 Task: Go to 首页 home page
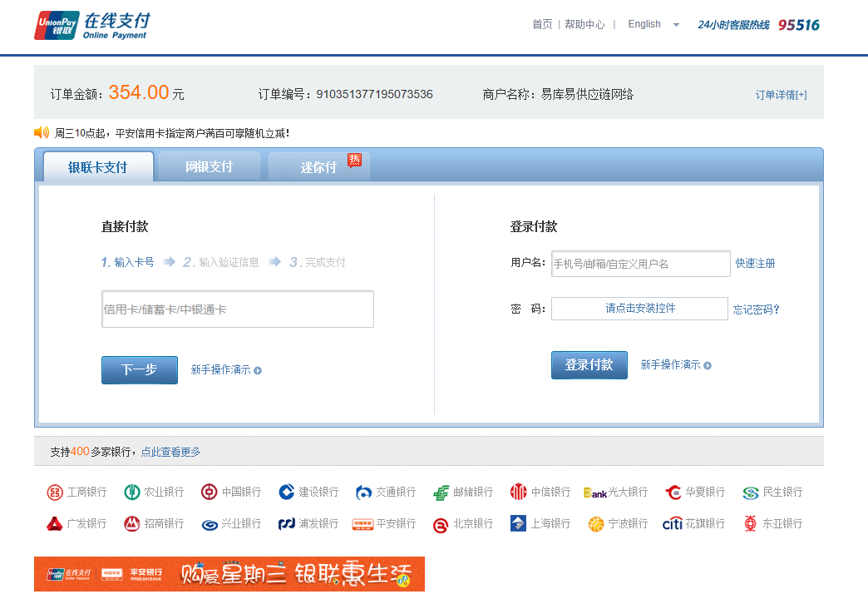tap(542, 24)
